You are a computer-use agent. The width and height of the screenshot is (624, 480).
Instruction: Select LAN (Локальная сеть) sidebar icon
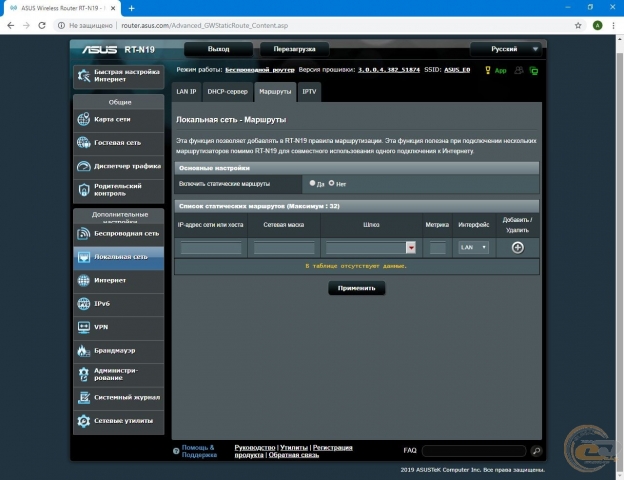click(84, 257)
